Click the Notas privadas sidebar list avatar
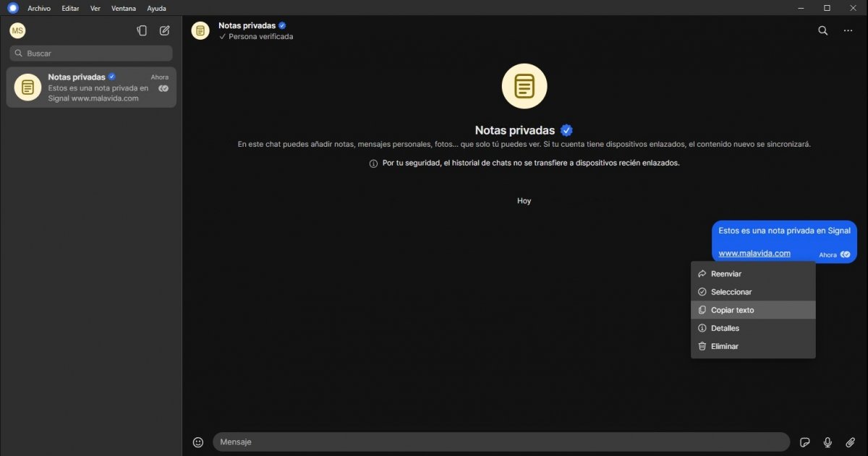Screen dimensions: 868x456 click(27, 87)
